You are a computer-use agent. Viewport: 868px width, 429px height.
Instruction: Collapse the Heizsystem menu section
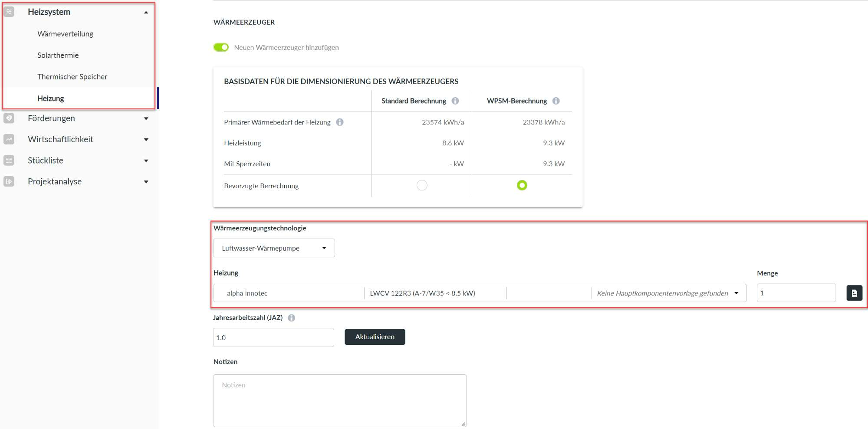[x=146, y=12]
